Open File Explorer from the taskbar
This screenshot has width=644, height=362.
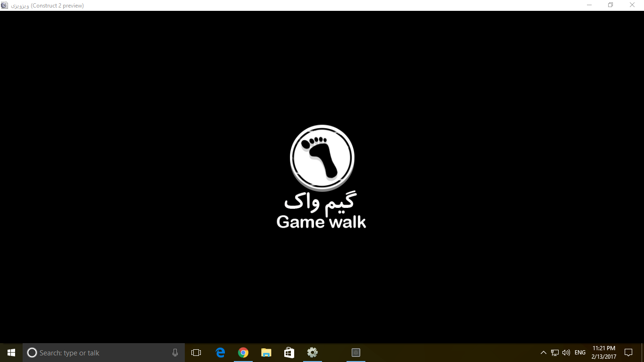click(x=266, y=353)
